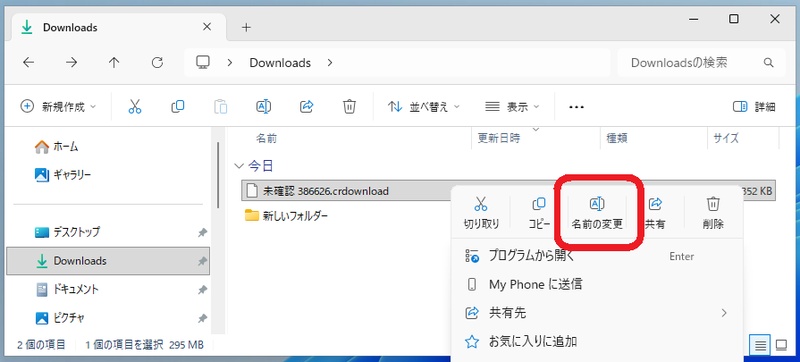
Task: Add a new tab
Action: coord(246,28)
